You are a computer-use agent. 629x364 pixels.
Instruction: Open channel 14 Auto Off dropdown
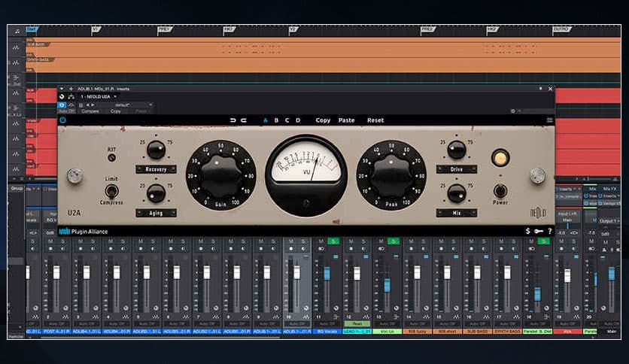417,323
